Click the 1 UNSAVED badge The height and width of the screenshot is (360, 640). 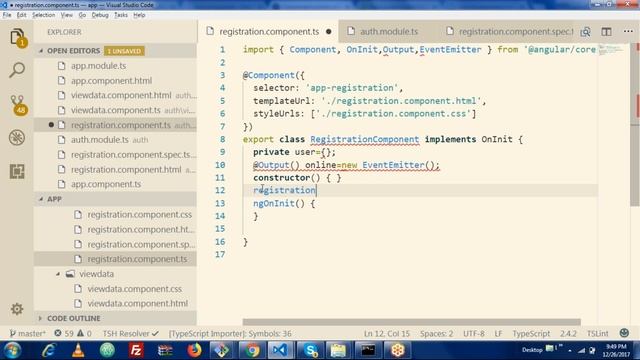pyautogui.click(x=124, y=51)
